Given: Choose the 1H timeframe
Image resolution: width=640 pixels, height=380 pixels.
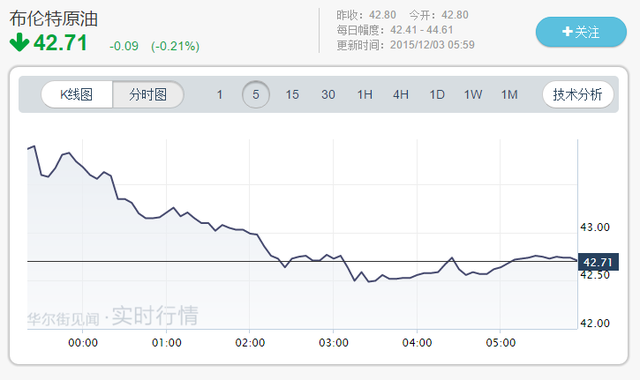Looking at the screenshot, I should pos(364,95).
